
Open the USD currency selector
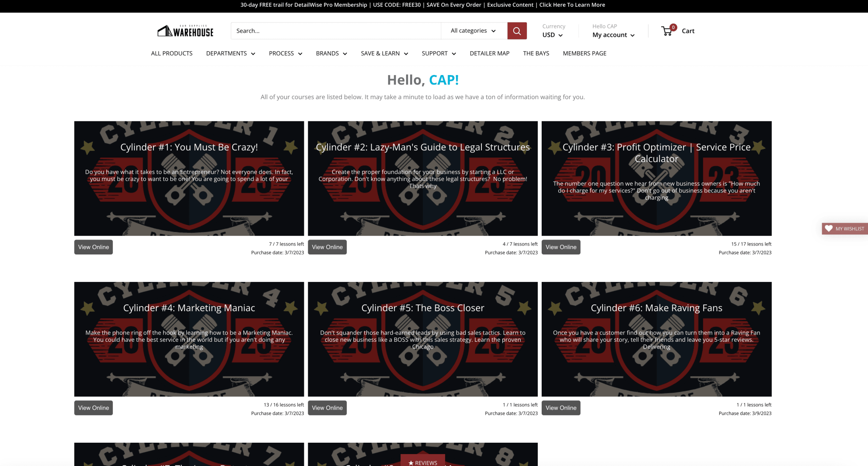[552, 35]
